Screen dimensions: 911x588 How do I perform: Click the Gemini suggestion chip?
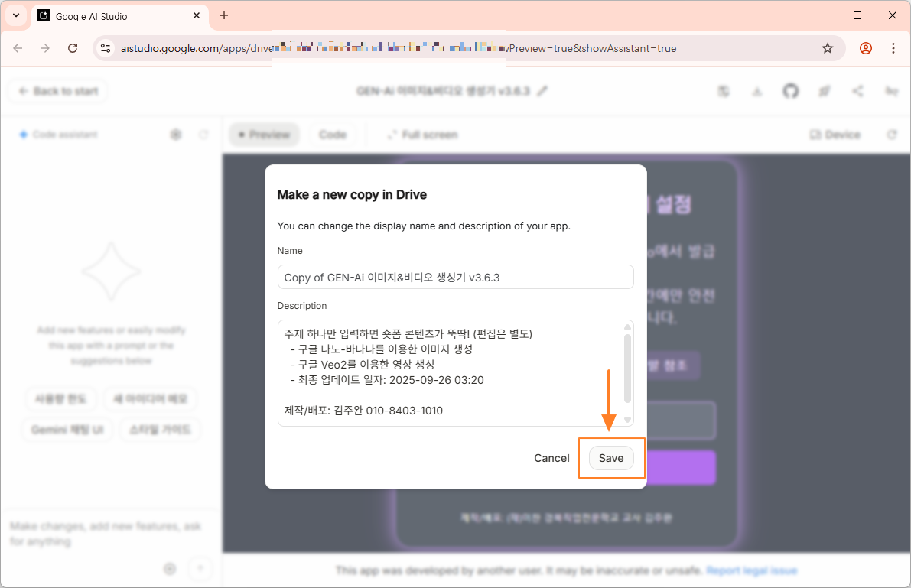click(x=67, y=430)
